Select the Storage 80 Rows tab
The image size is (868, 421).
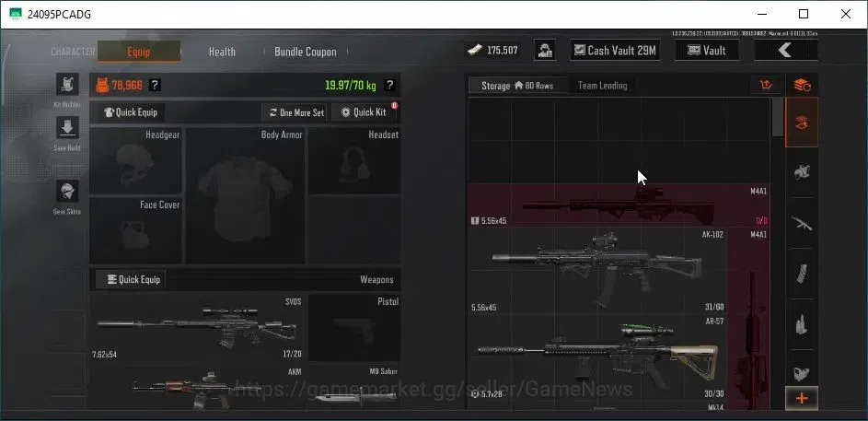click(x=517, y=86)
